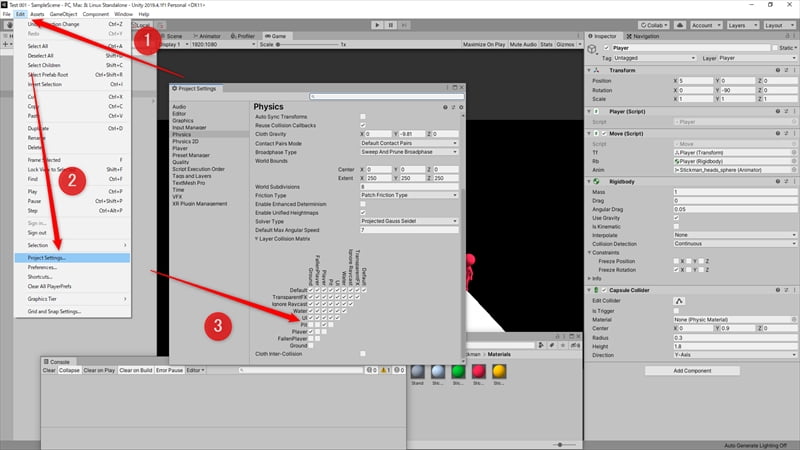Click the Pause button in the toolbar
Viewport: 800px width, 450px height.
[391, 25]
